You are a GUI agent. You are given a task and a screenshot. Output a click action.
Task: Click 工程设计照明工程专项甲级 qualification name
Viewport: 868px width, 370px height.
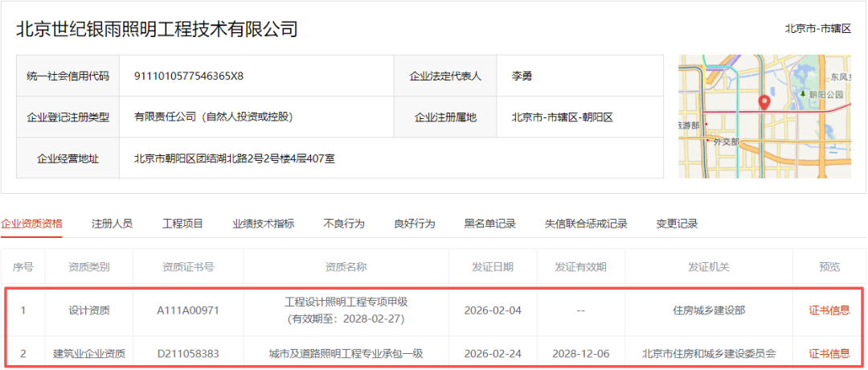(346, 302)
